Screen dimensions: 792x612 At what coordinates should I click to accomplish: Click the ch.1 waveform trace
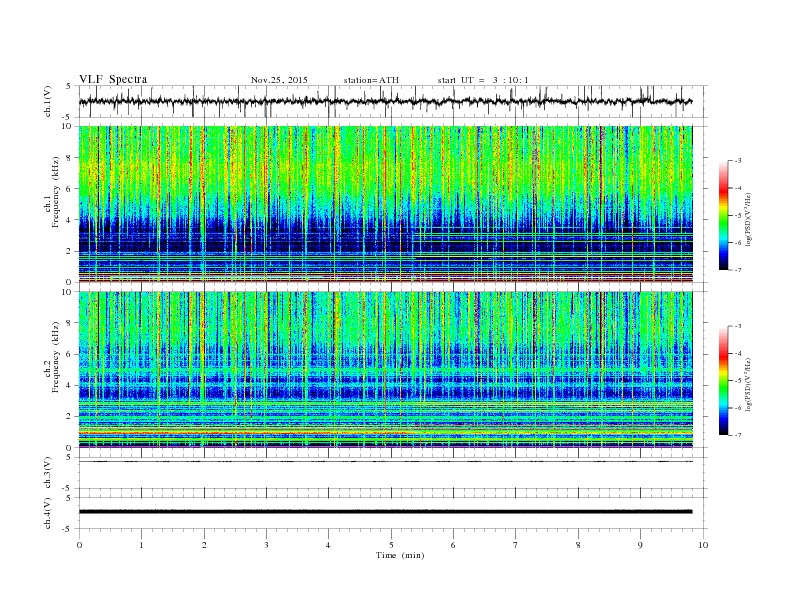click(x=385, y=101)
